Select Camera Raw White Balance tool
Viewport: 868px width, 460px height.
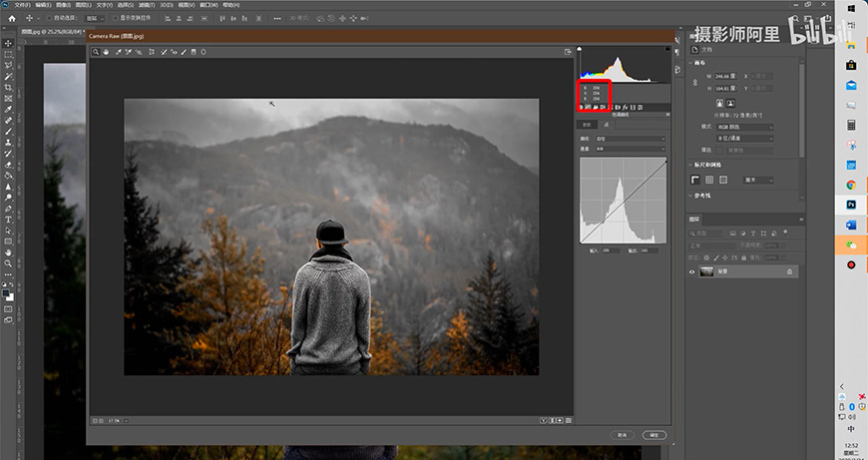tap(119, 52)
